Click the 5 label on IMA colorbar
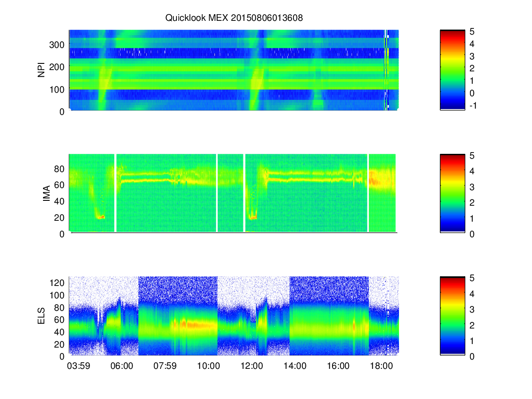Screen dimensions: 532x399 (x=473, y=156)
